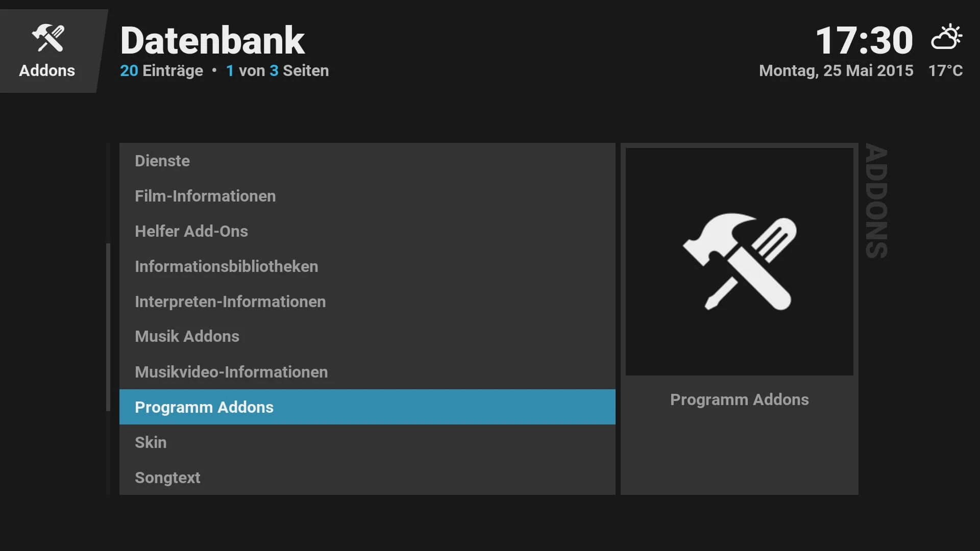Image resolution: width=980 pixels, height=551 pixels.
Task: Click the Addons hammer icon in header
Action: point(48,38)
